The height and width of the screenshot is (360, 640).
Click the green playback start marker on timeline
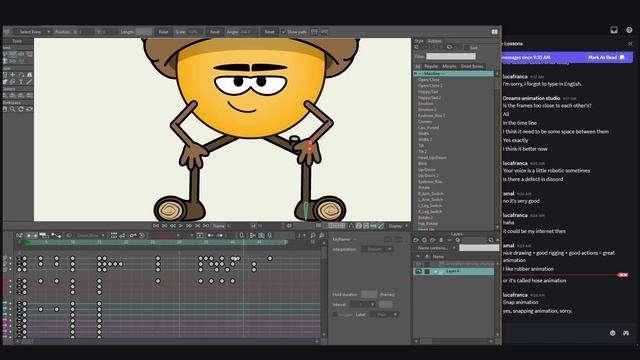click(x=27, y=242)
